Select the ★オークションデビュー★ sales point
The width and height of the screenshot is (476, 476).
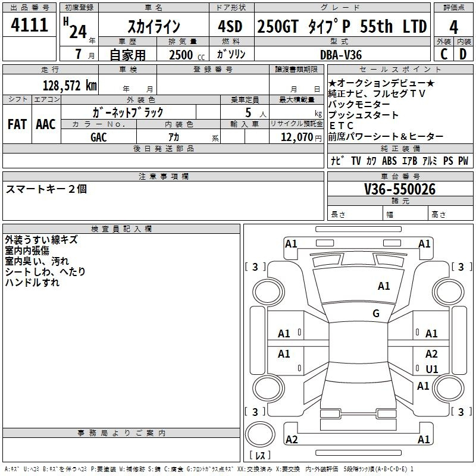pos(381,83)
